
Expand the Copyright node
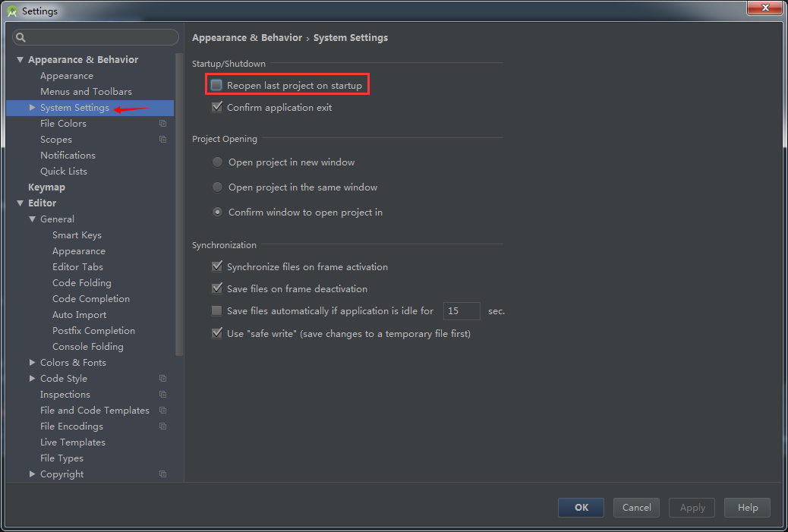(x=32, y=474)
